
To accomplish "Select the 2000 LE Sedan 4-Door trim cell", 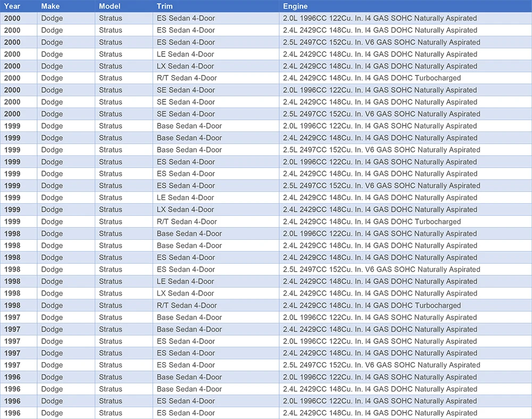I will [216, 54].
